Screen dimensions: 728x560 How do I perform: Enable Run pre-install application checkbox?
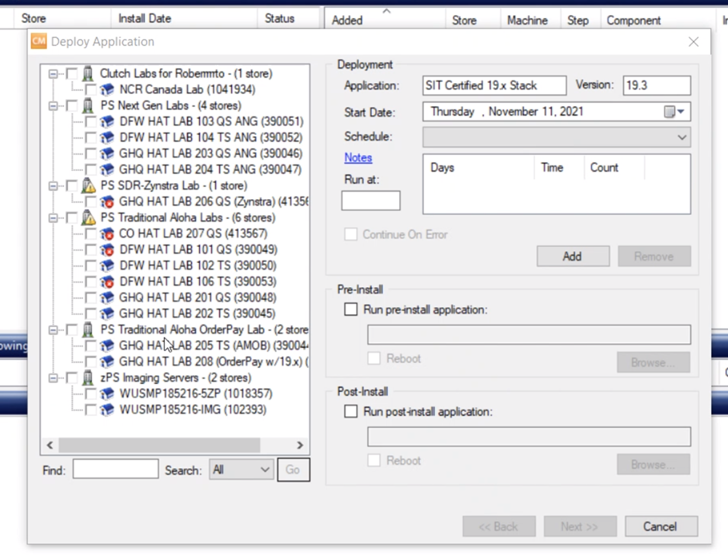pyautogui.click(x=350, y=310)
